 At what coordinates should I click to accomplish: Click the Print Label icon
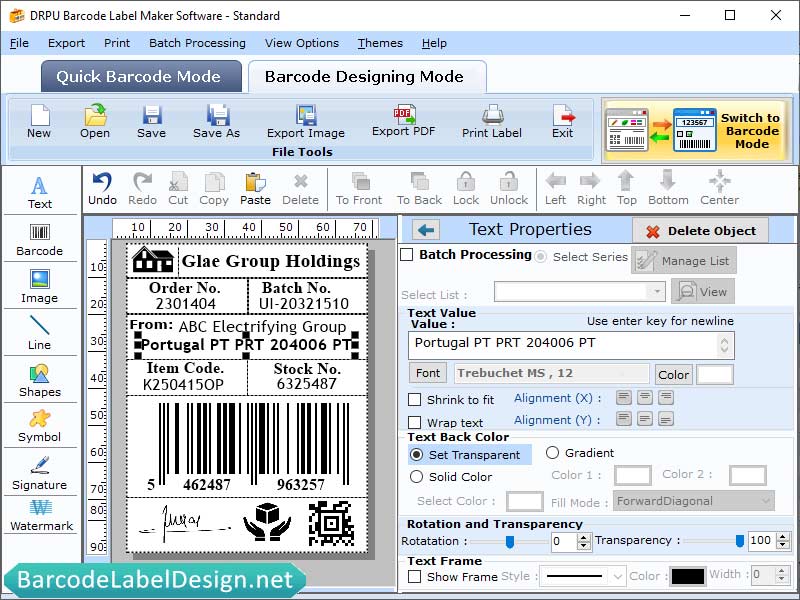point(491,121)
